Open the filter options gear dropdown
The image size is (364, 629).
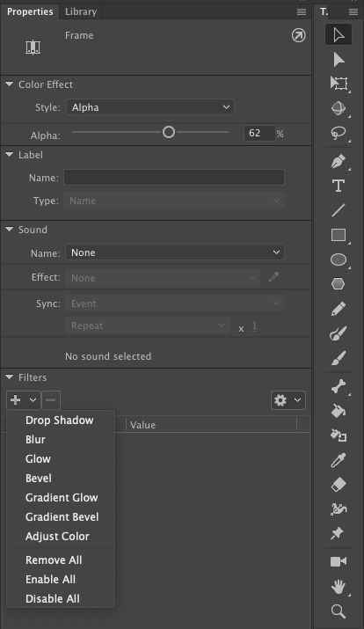[x=288, y=400]
